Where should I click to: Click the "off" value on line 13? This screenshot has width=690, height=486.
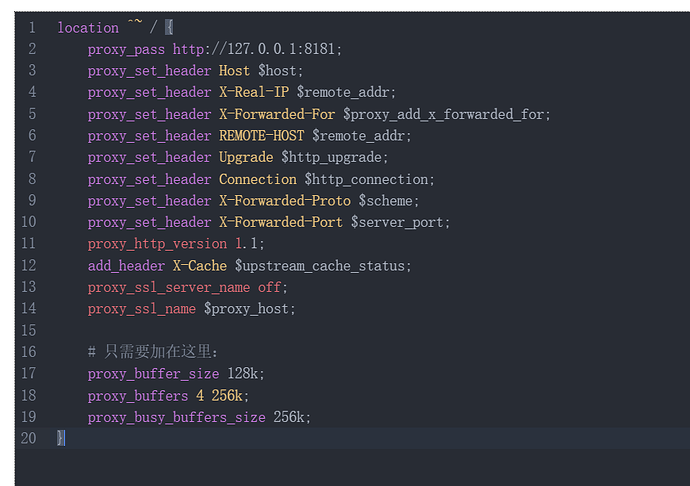coord(269,287)
